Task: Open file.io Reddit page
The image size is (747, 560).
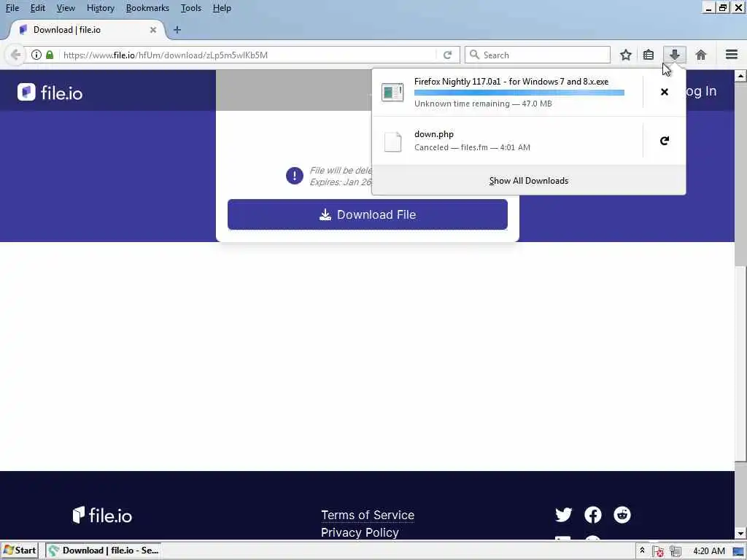Action: pos(622,515)
